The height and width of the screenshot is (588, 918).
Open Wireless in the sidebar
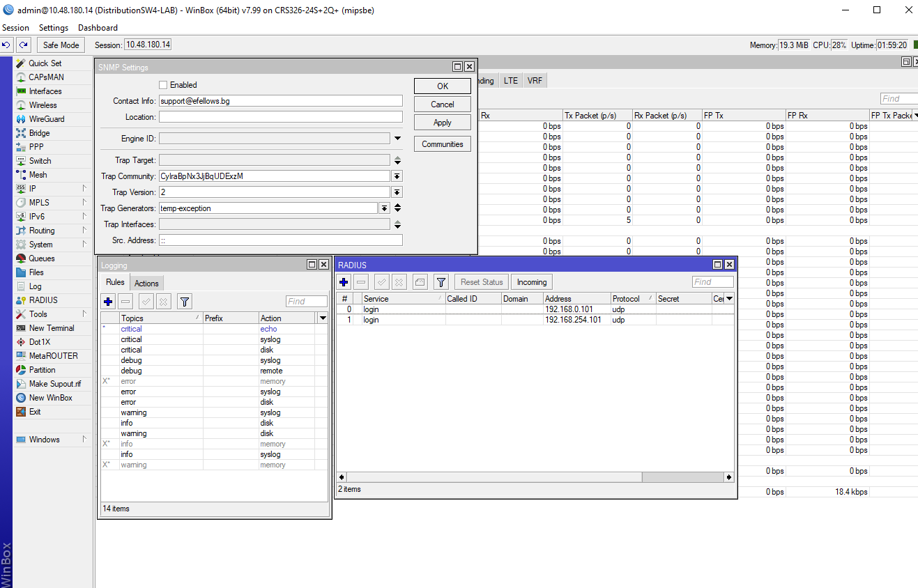coord(43,105)
